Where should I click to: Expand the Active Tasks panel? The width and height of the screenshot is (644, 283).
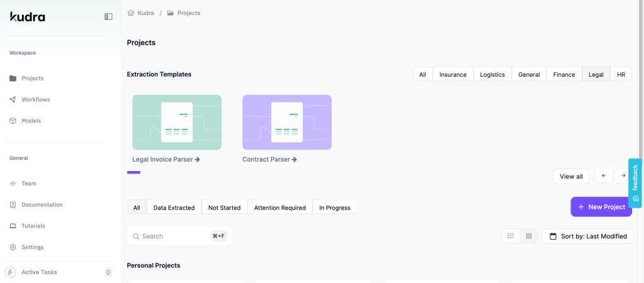(x=39, y=272)
